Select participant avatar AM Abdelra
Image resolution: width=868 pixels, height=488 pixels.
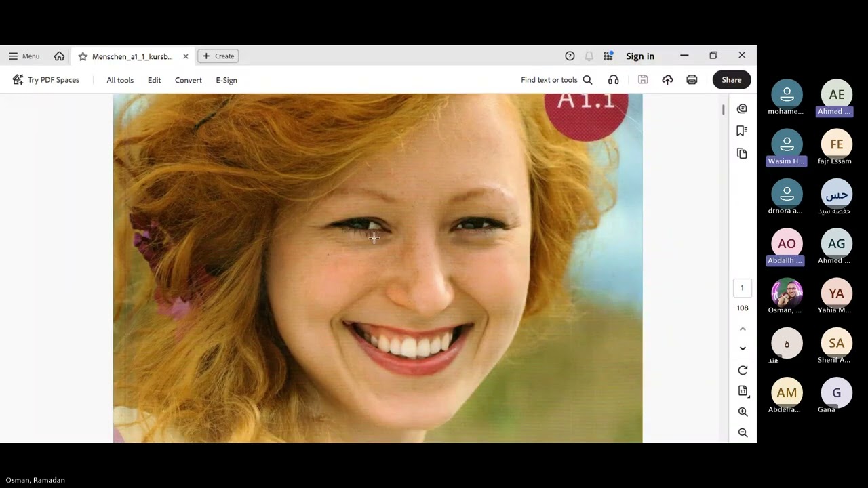[787, 393]
